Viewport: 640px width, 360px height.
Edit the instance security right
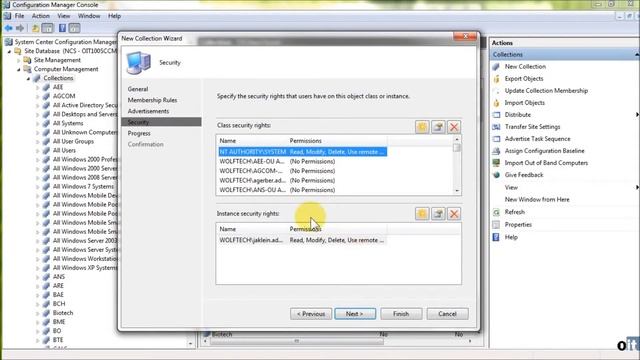438,213
